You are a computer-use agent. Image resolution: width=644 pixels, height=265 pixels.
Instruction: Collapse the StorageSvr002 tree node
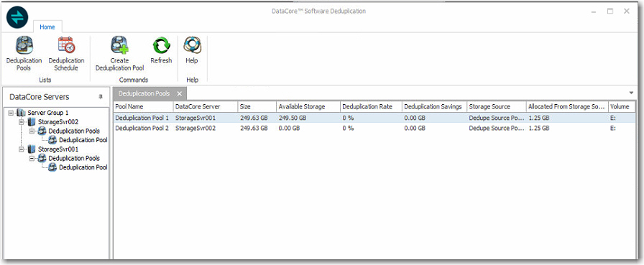tap(21, 122)
